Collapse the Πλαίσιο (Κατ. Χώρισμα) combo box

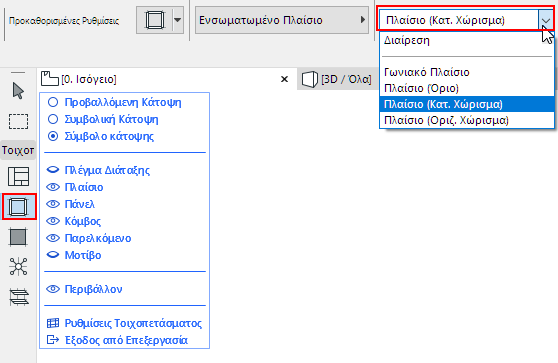546,21
